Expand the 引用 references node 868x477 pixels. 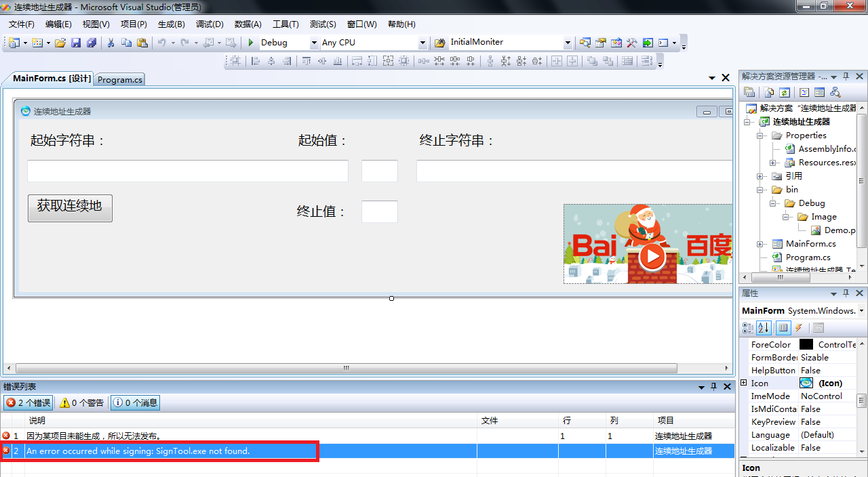[760, 176]
